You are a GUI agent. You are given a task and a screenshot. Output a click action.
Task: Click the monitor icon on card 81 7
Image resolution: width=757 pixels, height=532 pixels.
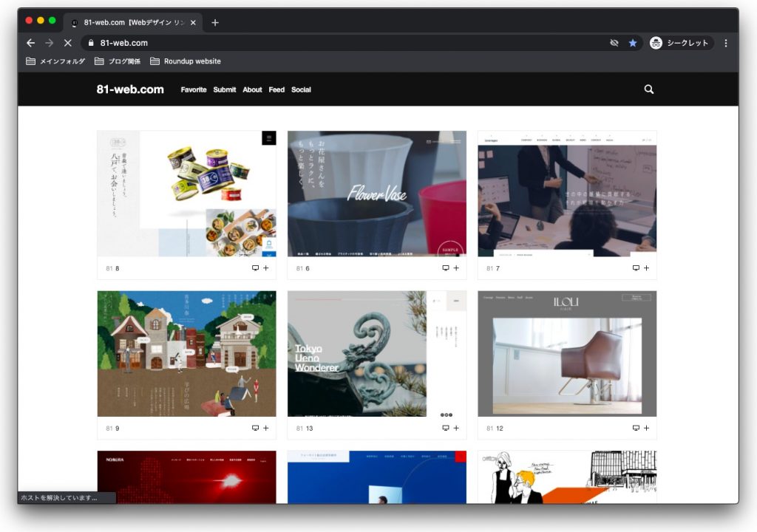point(636,268)
